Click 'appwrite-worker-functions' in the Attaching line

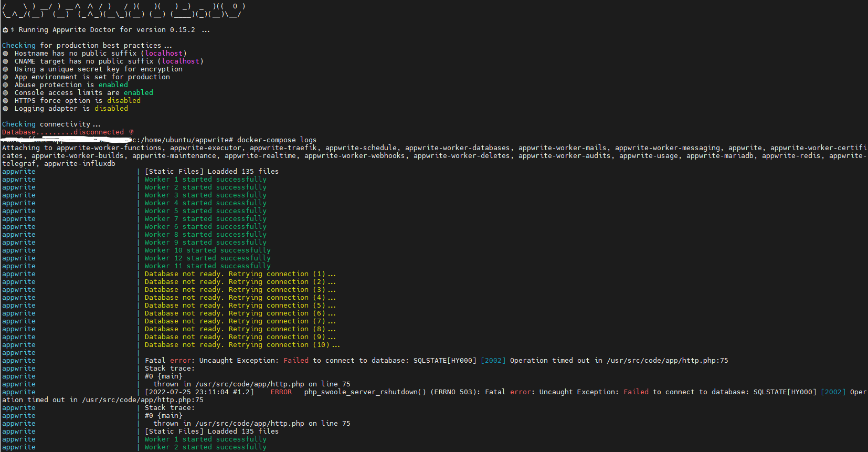[x=109, y=148]
